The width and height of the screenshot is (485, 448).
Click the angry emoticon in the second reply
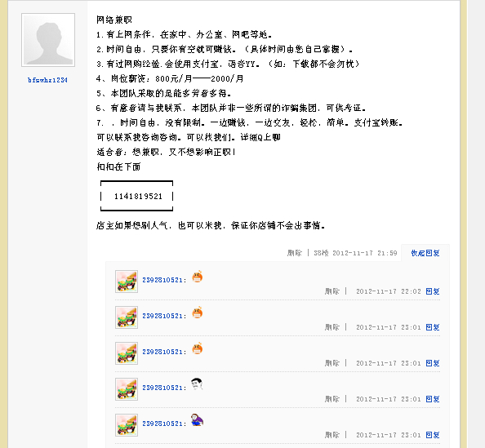click(x=198, y=313)
